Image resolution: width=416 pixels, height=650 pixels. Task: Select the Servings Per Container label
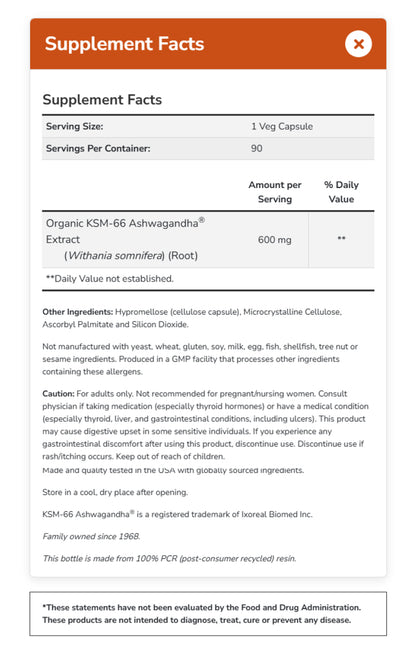click(98, 148)
